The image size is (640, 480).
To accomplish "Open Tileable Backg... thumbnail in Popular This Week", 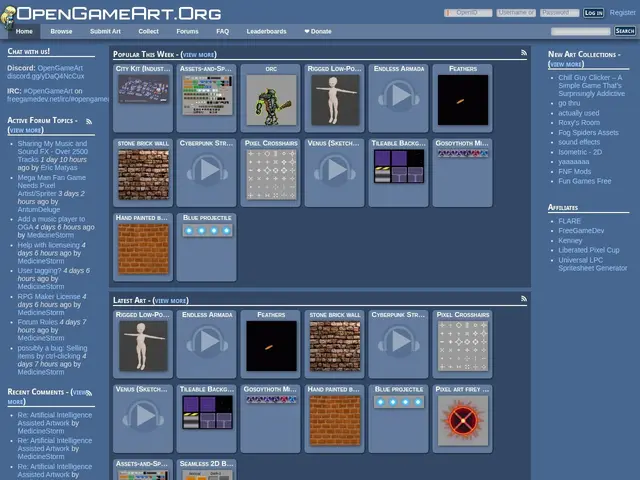I will click(399, 166).
